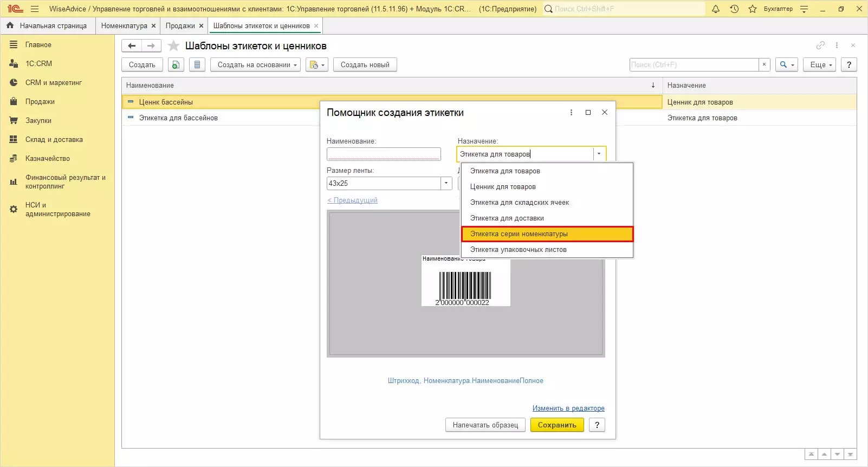Open the Еще menu dropdown

820,65
